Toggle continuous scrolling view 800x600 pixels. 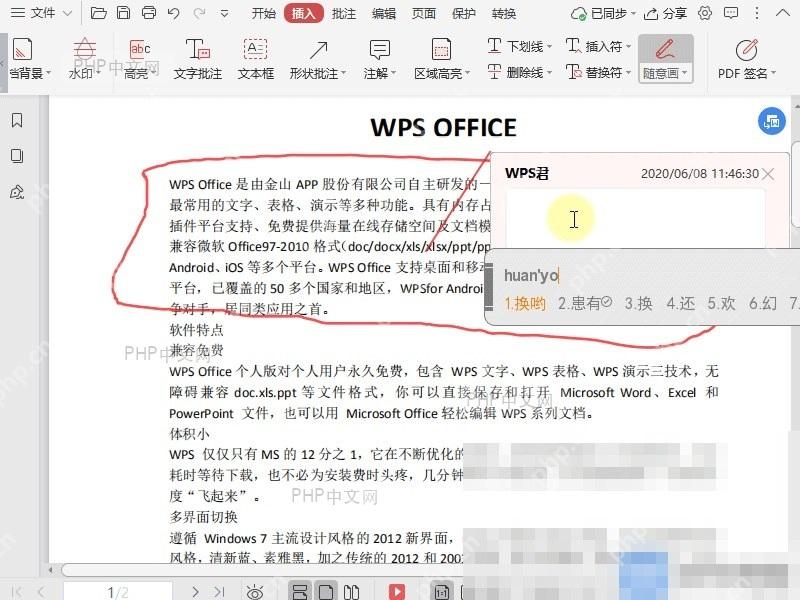click(x=300, y=591)
